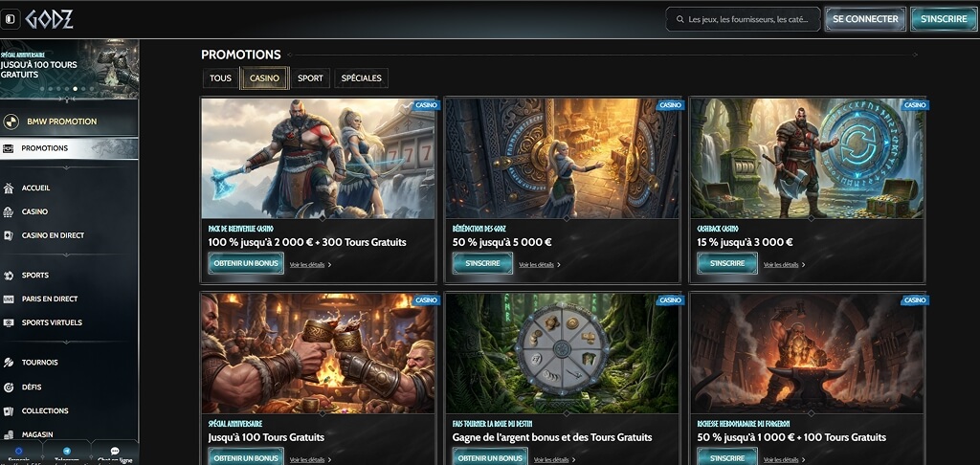Click '50 % jusqu'à 1 000 € + 100 Tours Gratuits'

(x=791, y=437)
